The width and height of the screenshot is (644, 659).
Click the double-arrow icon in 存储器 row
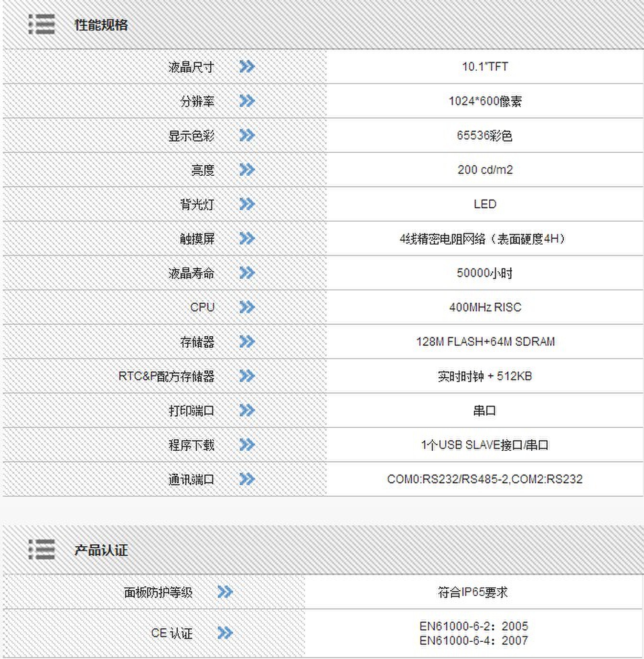tap(247, 341)
